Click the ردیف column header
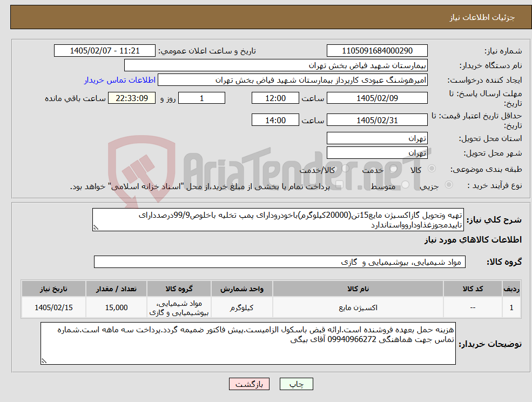The width and height of the screenshot is (532, 402). pyautogui.click(x=511, y=289)
